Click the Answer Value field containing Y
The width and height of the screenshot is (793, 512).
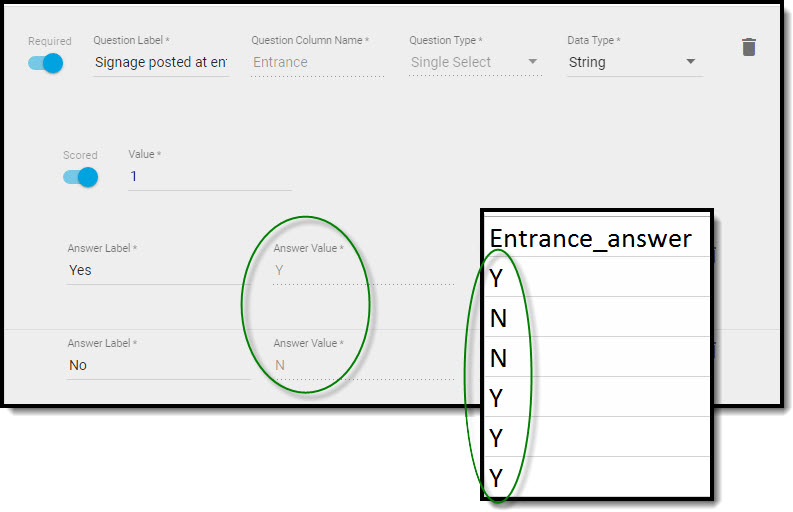coord(363,270)
